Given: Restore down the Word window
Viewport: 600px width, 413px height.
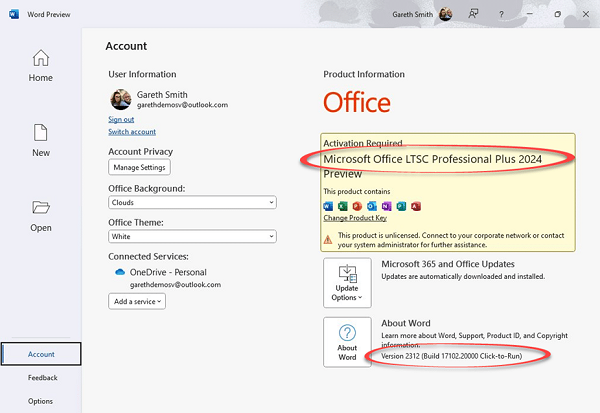Looking at the screenshot, I should [558, 14].
